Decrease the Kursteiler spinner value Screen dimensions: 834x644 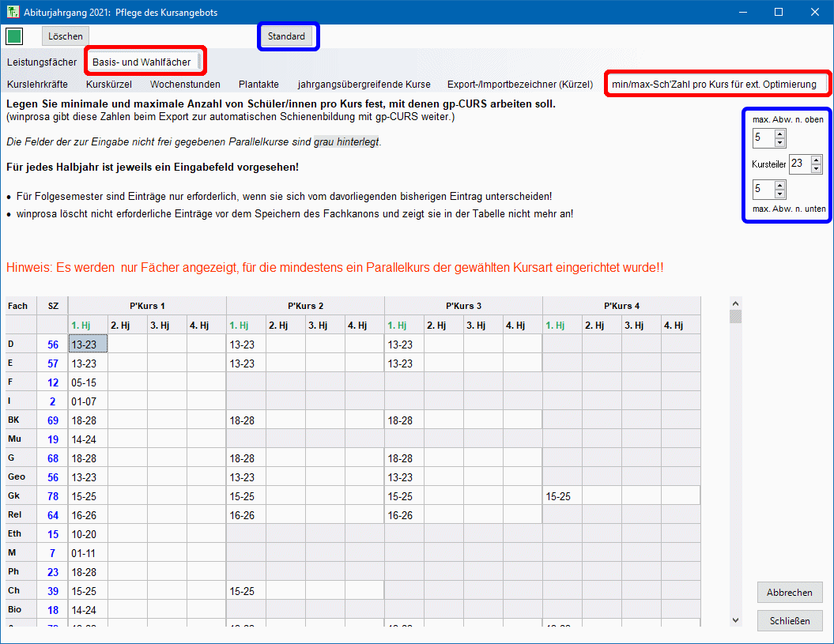point(816,169)
